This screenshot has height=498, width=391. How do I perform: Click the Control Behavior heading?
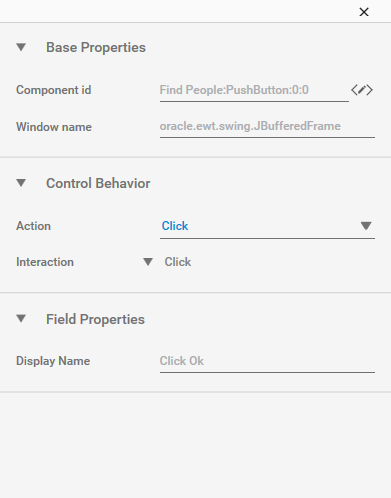(x=98, y=183)
